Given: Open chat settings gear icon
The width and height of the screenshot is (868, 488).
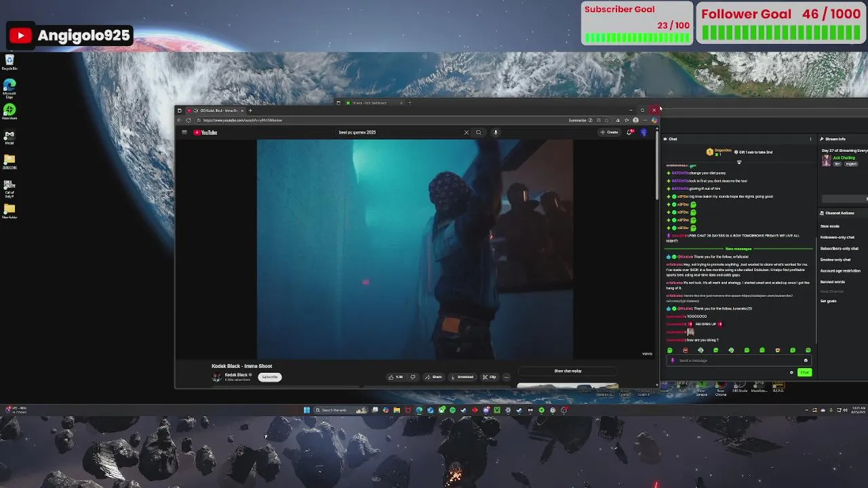Looking at the screenshot, I should [791, 372].
